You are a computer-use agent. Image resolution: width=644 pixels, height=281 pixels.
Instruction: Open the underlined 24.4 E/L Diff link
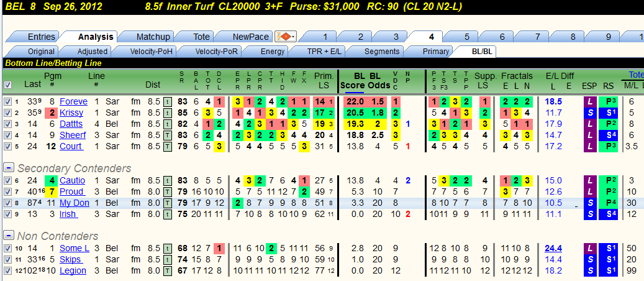coord(553,248)
